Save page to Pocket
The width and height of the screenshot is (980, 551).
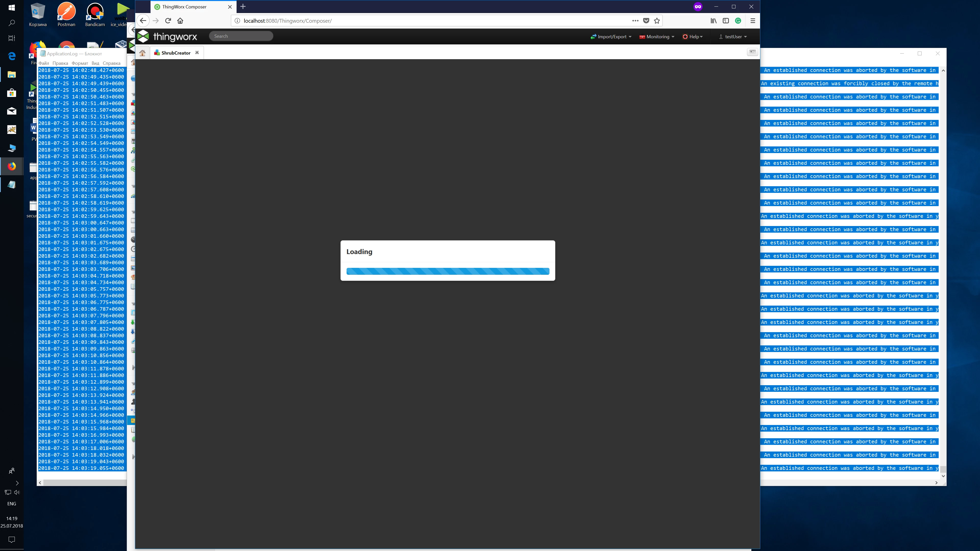coord(646,20)
